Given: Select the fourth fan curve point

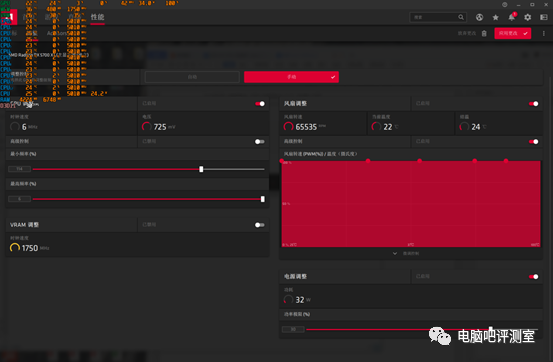Looking at the screenshot, I should tap(475, 161).
